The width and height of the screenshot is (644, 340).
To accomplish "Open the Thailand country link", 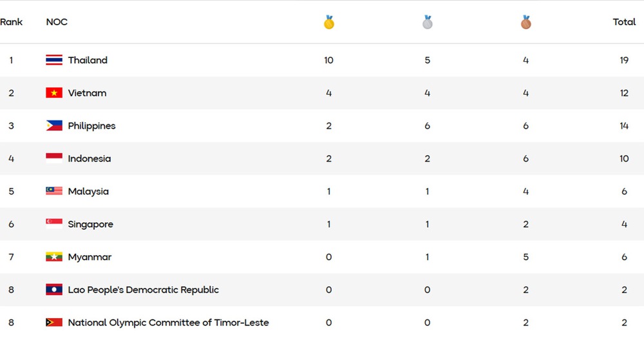I will [88, 61].
